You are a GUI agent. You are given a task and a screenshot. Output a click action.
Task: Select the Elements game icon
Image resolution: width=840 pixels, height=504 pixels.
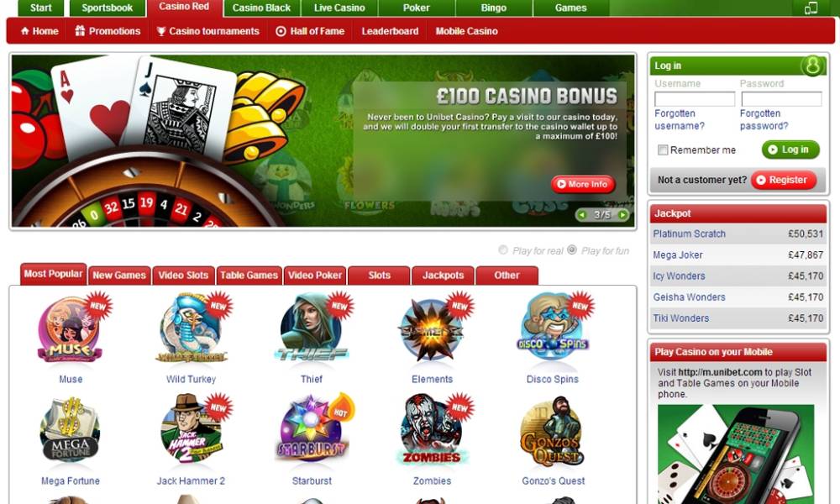432,329
